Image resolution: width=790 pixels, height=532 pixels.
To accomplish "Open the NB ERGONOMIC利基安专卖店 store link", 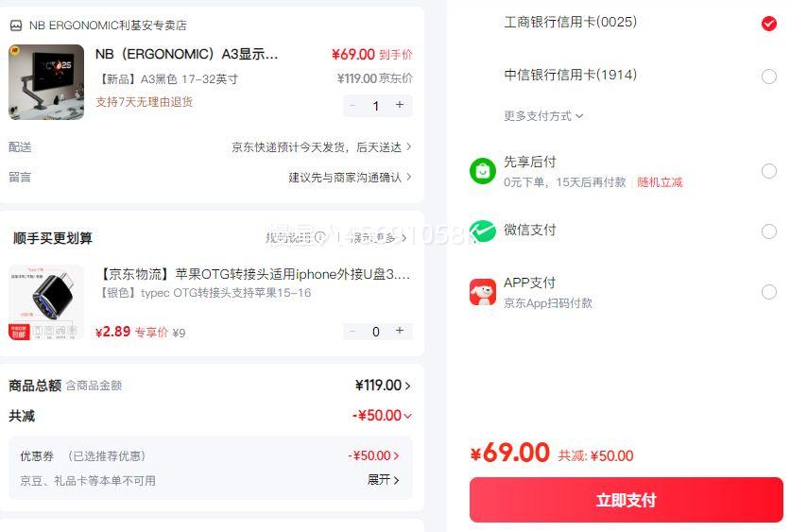I will pyautogui.click(x=108, y=26).
